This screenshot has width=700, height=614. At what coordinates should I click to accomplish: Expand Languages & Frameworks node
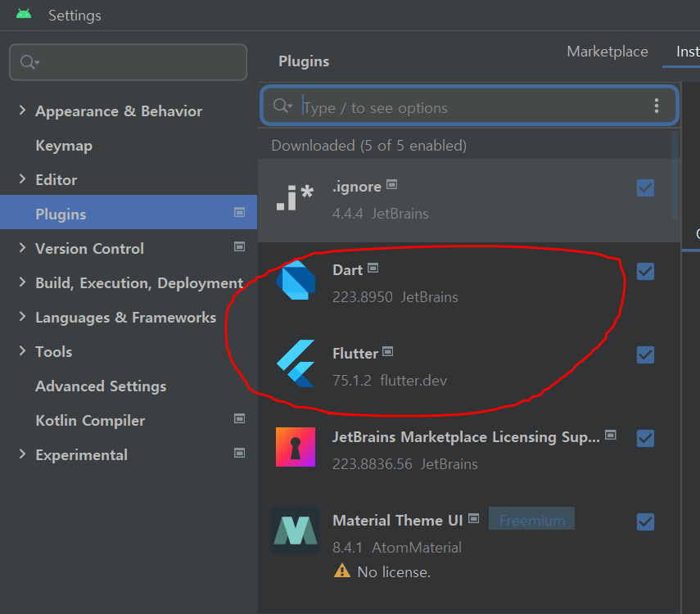point(22,317)
